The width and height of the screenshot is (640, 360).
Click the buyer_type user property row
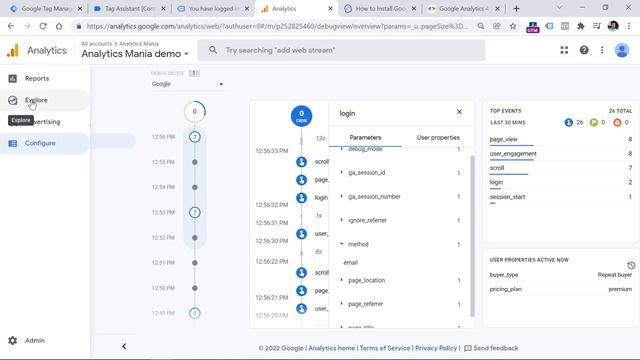[561, 275]
